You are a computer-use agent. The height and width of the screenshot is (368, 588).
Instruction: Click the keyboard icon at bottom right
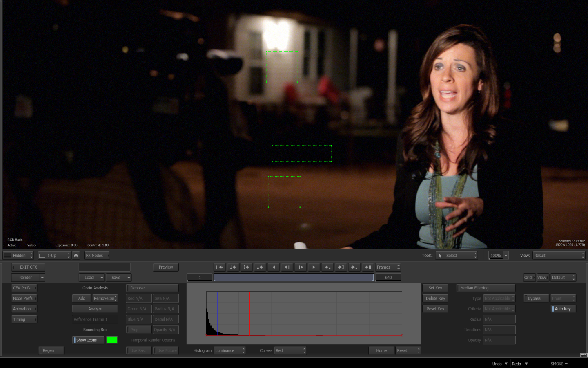coord(584,355)
